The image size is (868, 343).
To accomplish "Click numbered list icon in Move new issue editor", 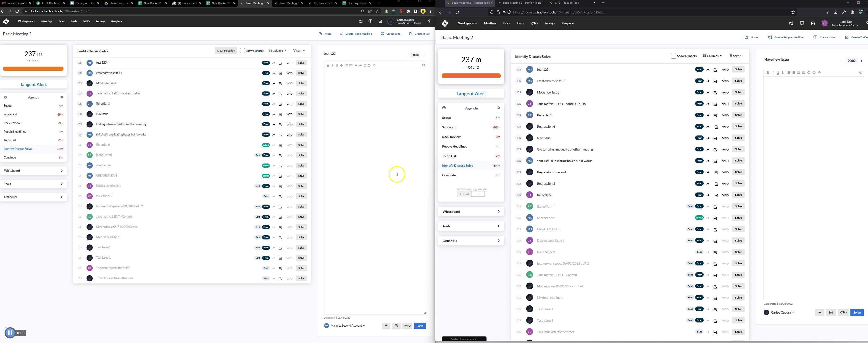I will [789, 72].
